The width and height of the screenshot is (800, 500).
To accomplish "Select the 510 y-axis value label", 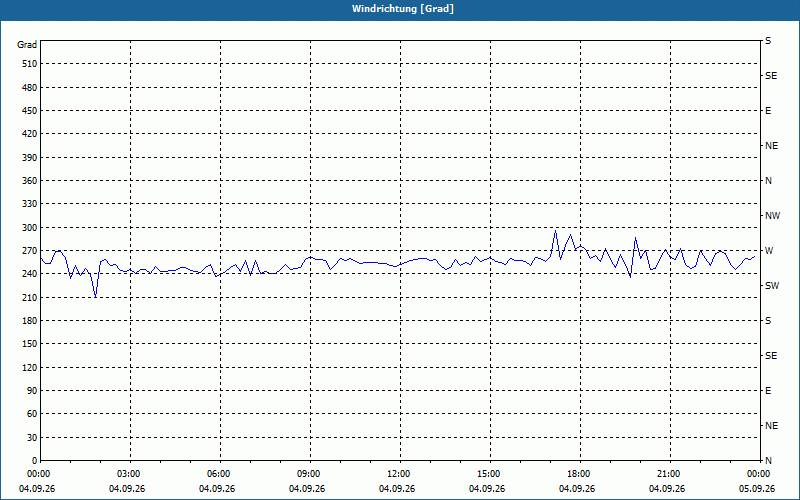I will click(29, 64).
